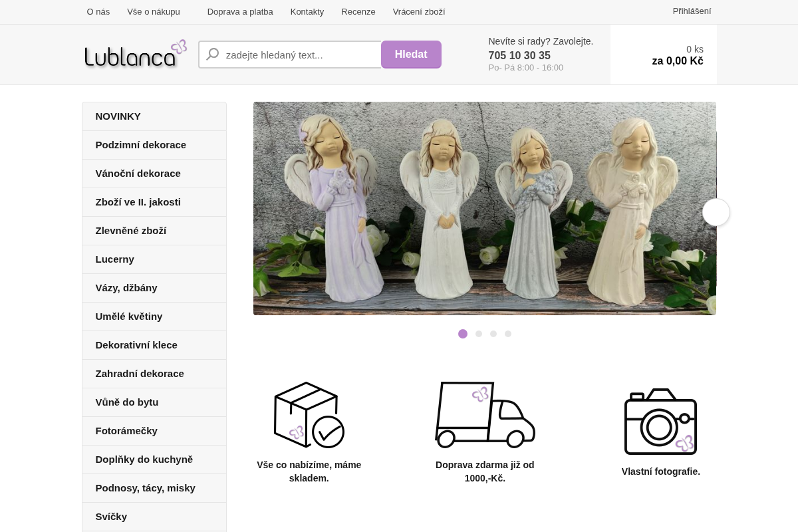Open the O nás page
798x532 pixels.
point(98,11)
